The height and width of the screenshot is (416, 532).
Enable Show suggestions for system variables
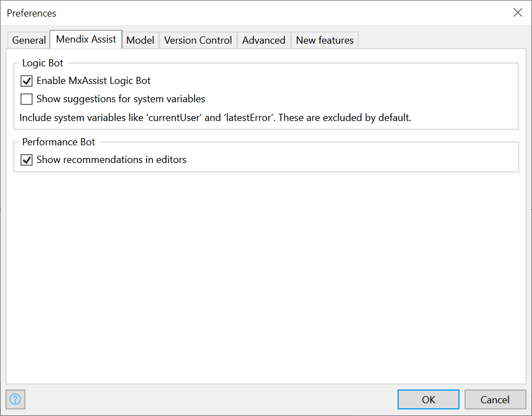[x=27, y=99]
